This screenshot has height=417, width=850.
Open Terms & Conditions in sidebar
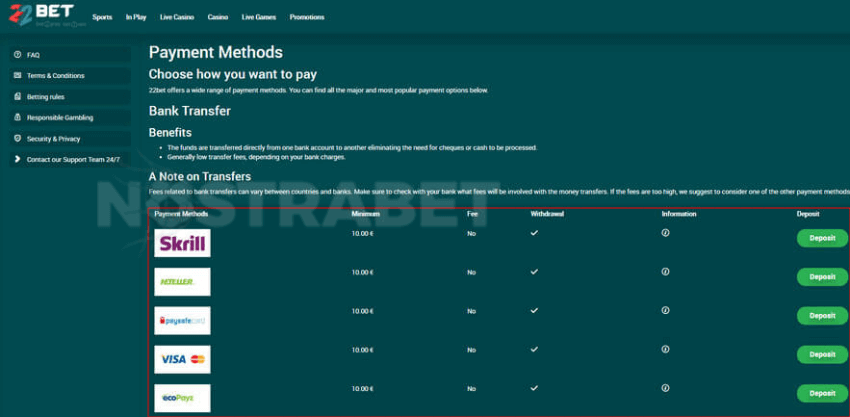[x=70, y=76]
